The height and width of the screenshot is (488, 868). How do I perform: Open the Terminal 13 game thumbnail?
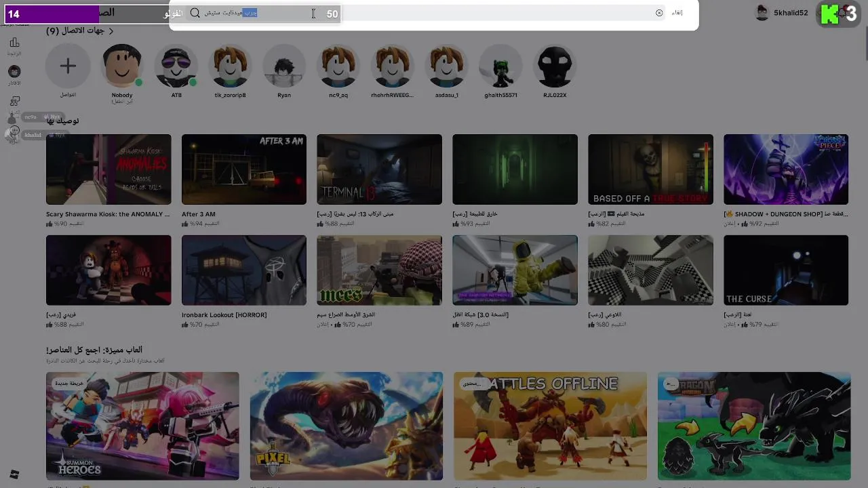click(x=379, y=169)
